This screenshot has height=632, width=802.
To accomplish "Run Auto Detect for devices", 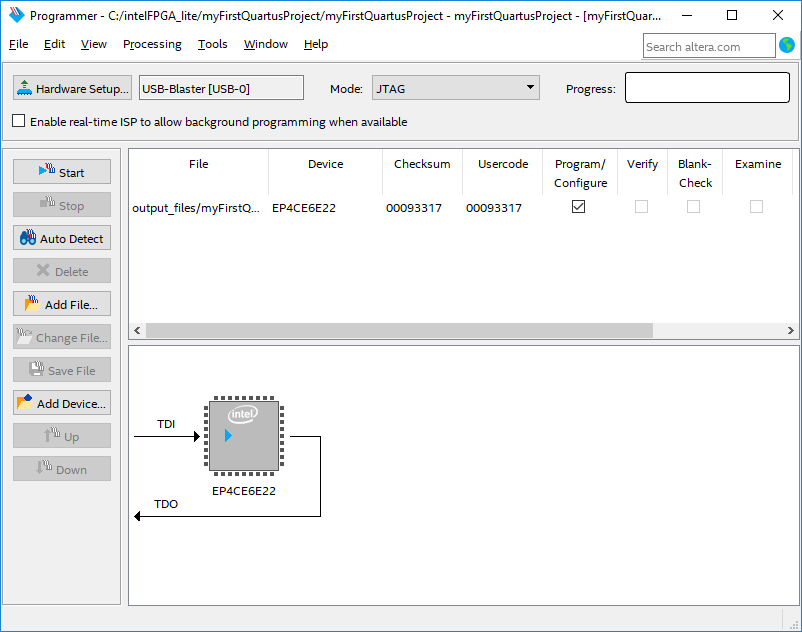I will tap(62, 238).
